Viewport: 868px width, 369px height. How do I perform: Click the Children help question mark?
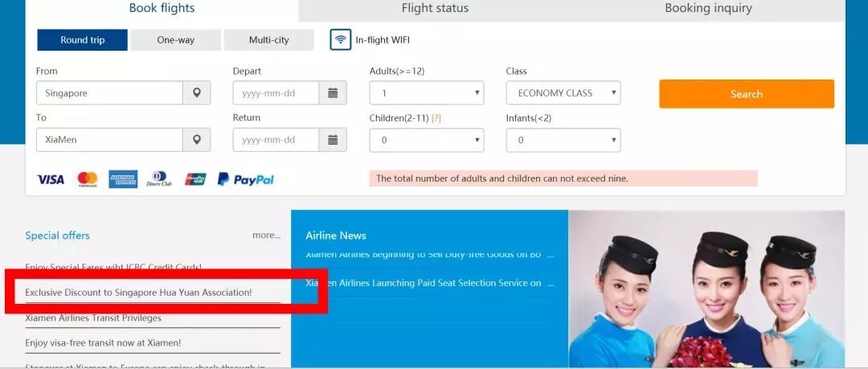(436, 118)
